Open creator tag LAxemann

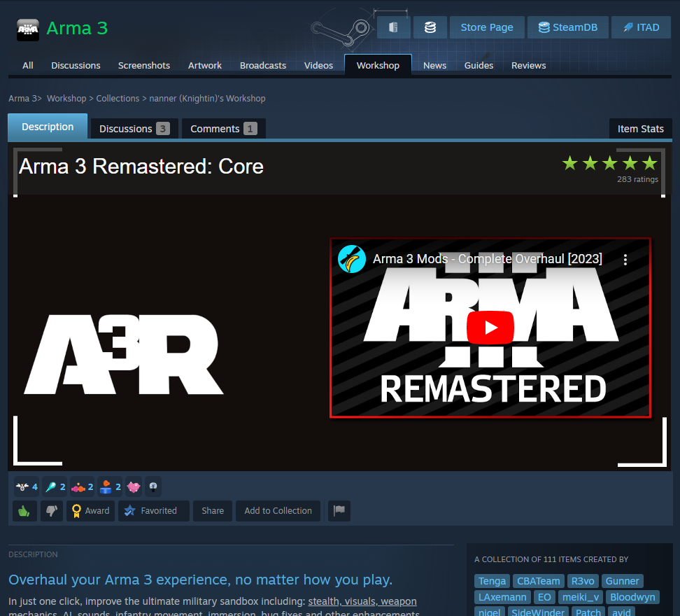pyautogui.click(x=502, y=597)
